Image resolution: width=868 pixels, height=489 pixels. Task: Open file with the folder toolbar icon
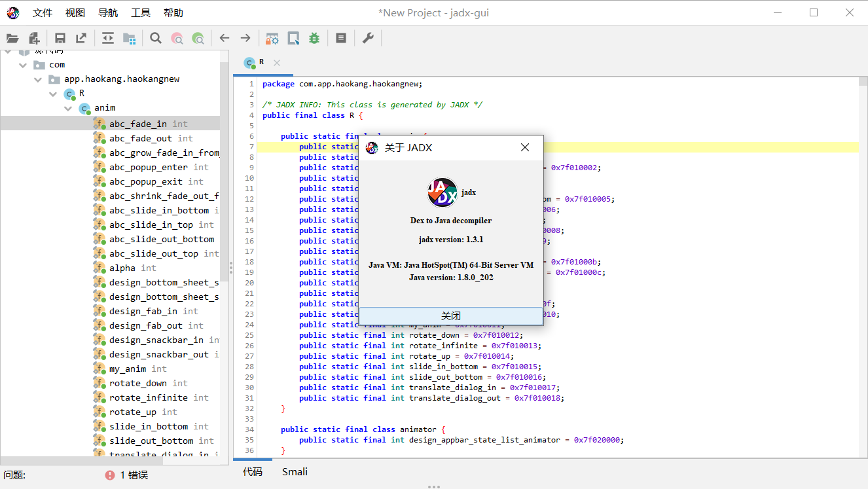pos(12,38)
